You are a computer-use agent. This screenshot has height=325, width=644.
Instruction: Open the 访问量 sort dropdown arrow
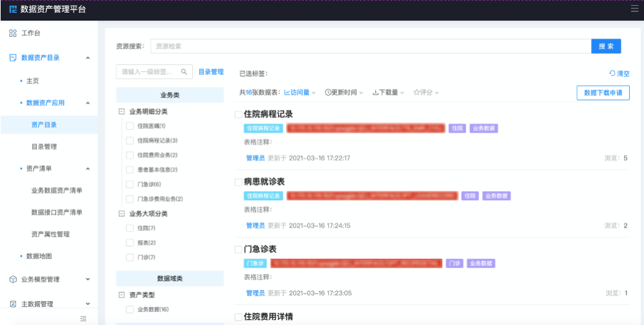point(314,93)
